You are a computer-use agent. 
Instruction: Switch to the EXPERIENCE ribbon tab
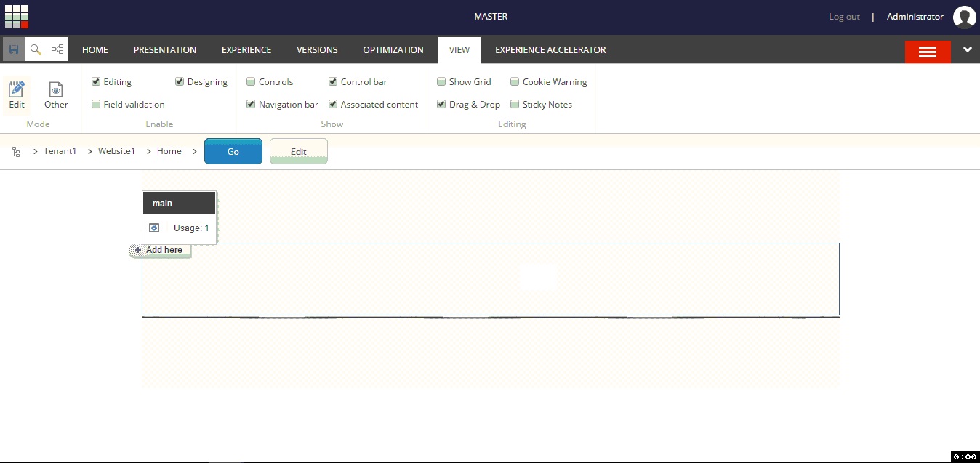click(x=246, y=50)
